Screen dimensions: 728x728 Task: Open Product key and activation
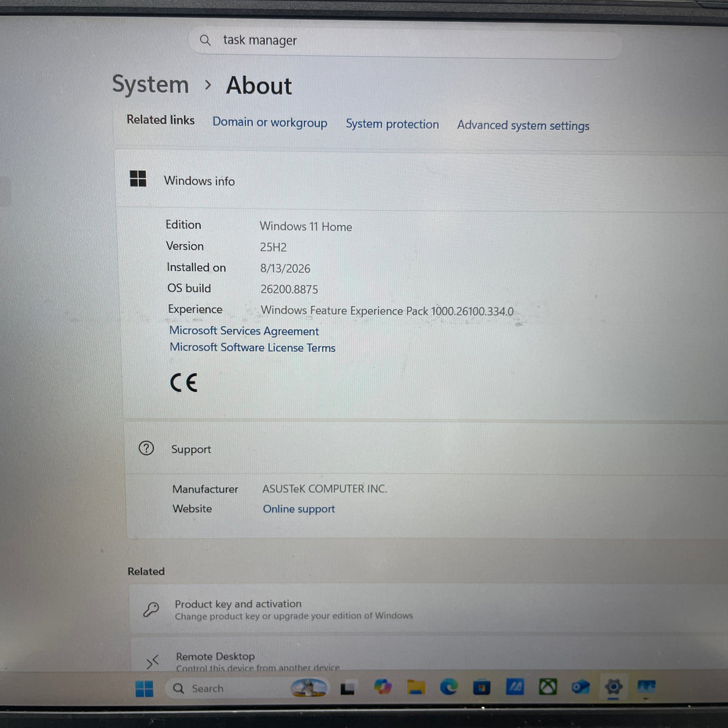pyautogui.click(x=428, y=609)
